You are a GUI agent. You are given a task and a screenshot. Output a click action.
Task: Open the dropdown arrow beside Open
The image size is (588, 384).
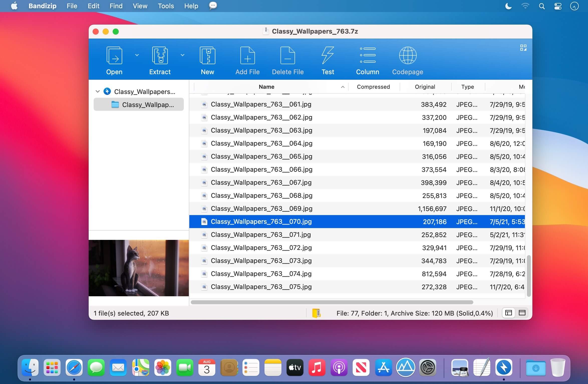(x=137, y=55)
